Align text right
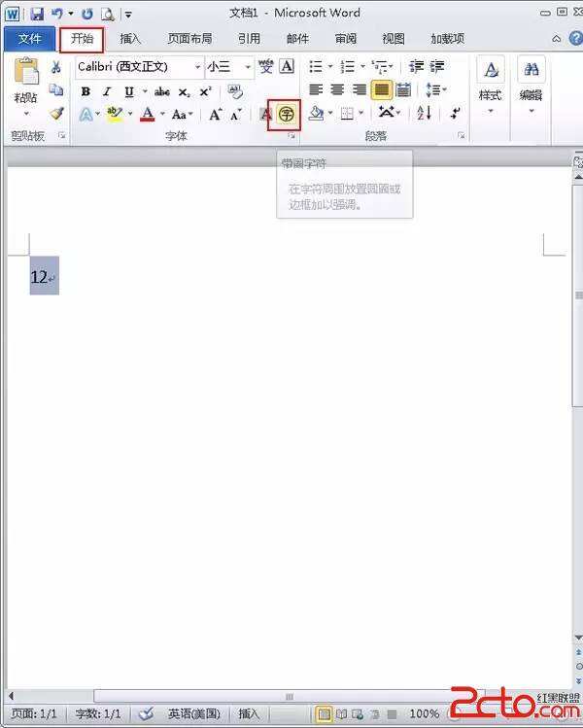This screenshot has height=728, width=583. (x=360, y=89)
